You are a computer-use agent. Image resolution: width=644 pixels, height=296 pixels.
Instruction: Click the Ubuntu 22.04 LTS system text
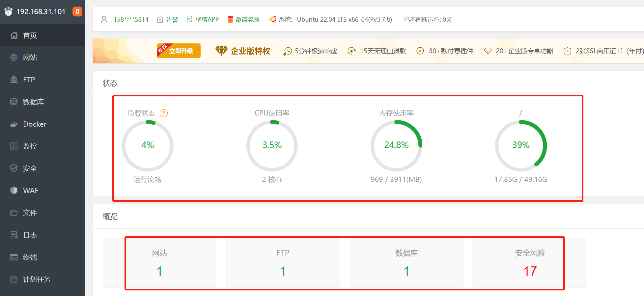click(345, 19)
